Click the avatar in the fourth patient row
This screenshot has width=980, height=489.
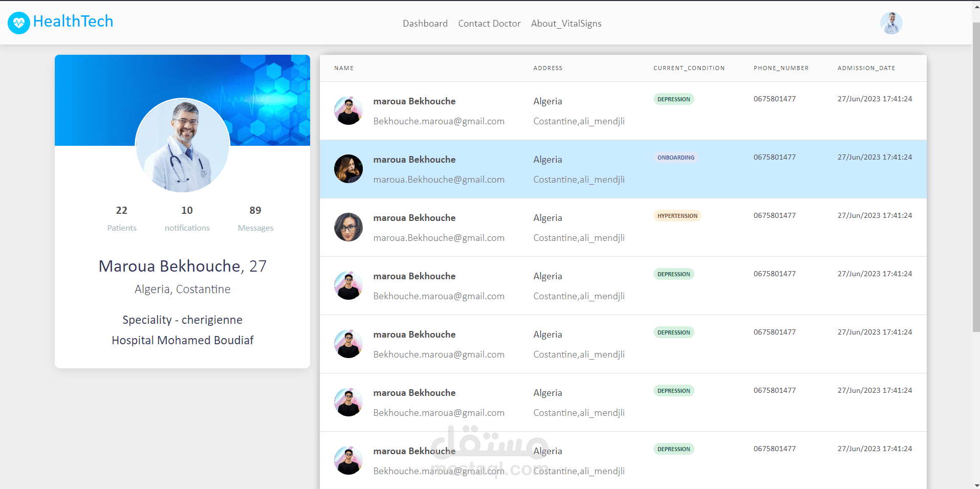coord(348,285)
